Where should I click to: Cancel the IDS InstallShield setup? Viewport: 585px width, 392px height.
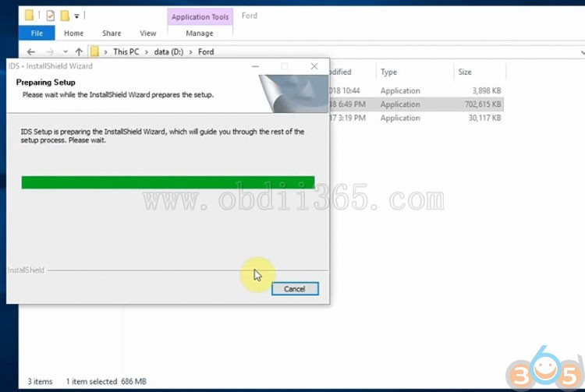pyautogui.click(x=295, y=289)
